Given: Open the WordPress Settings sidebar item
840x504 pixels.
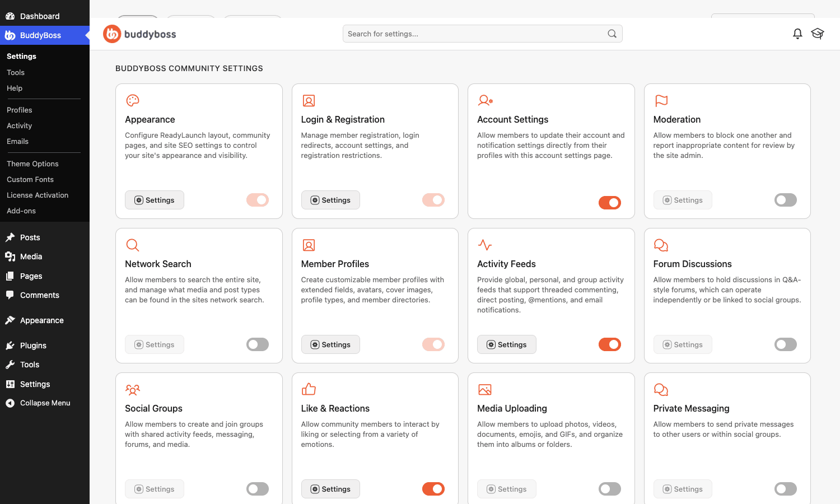Looking at the screenshot, I should click(x=45, y=384).
